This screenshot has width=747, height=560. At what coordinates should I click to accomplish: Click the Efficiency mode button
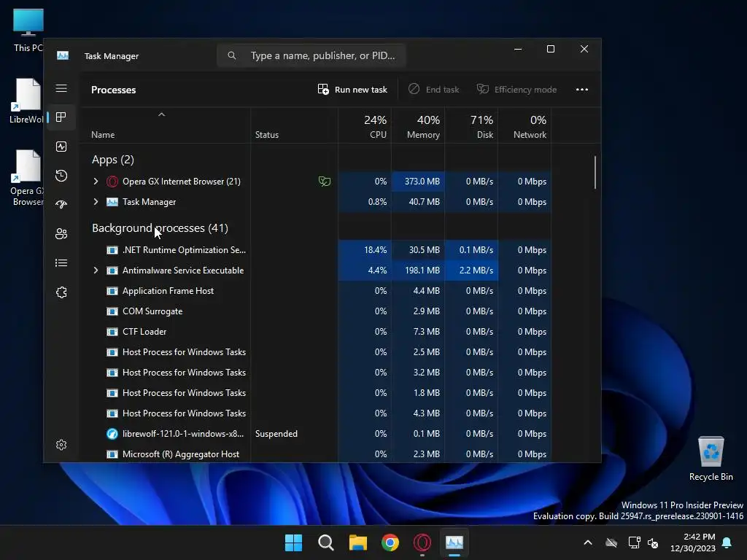[x=517, y=90]
